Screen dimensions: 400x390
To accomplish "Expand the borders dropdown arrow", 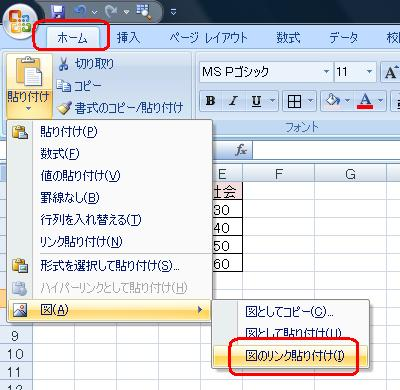I will pos(310,101).
